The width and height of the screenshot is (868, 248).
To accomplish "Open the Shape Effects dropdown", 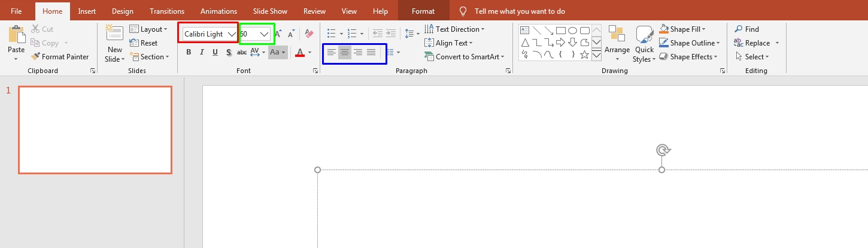I will 688,57.
